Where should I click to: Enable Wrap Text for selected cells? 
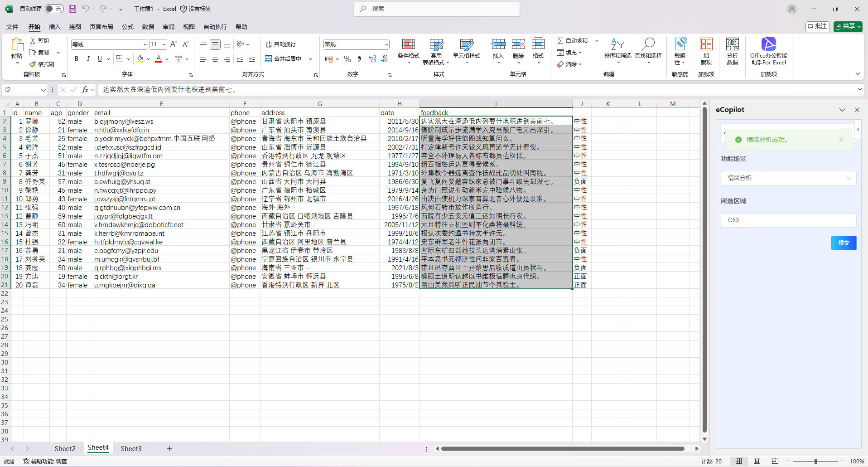pyautogui.click(x=281, y=44)
